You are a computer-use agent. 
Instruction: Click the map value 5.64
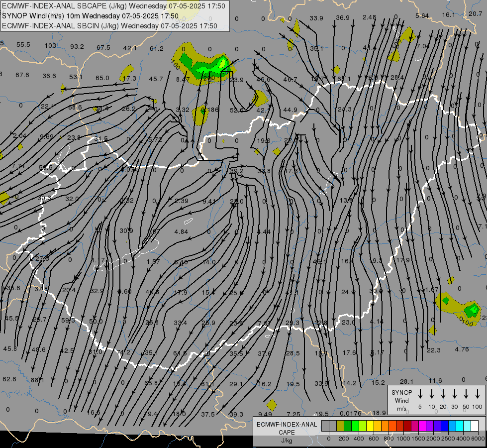click(422, 16)
